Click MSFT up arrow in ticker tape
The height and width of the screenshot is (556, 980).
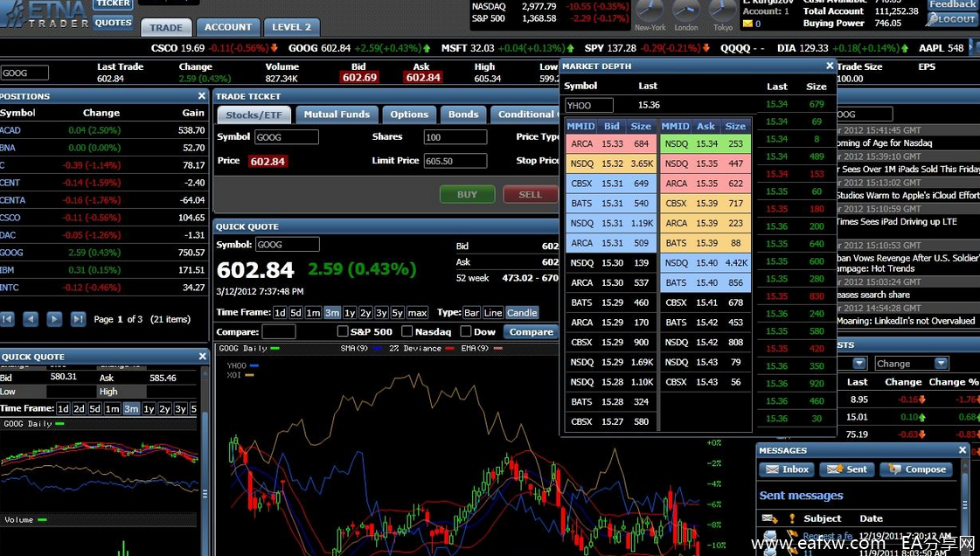pyautogui.click(x=570, y=48)
